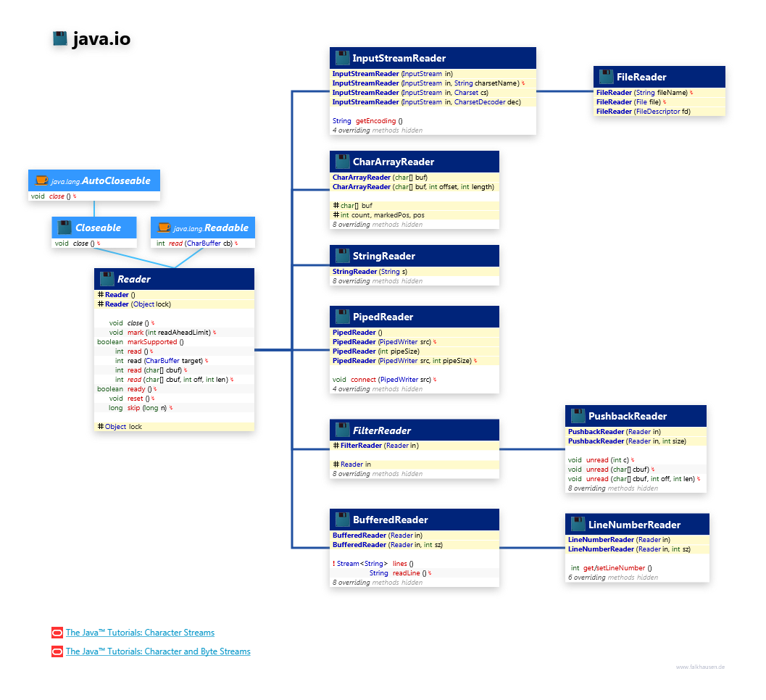Screen dimensions: 766x700
Task: Click FileReader (FileDescriptor fd) constructor
Action: (644, 112)
